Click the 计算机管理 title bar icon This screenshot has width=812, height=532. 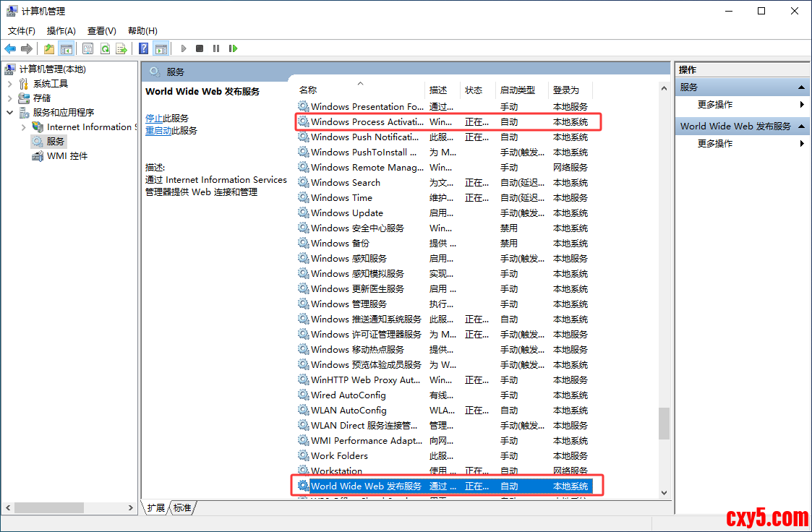pos(12,11)
